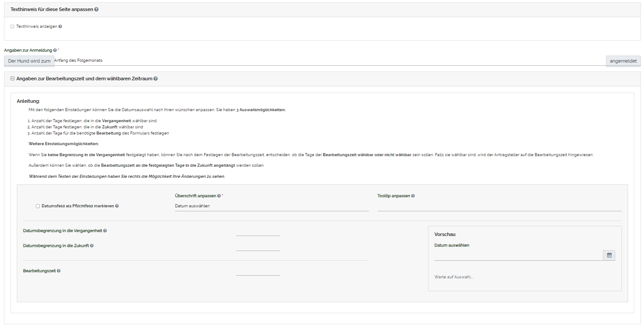Enable the 'Texthinweis anzeigen' checkbox
Image resolution: width=644 pixels, height=326 pixels.
(12, 26)
